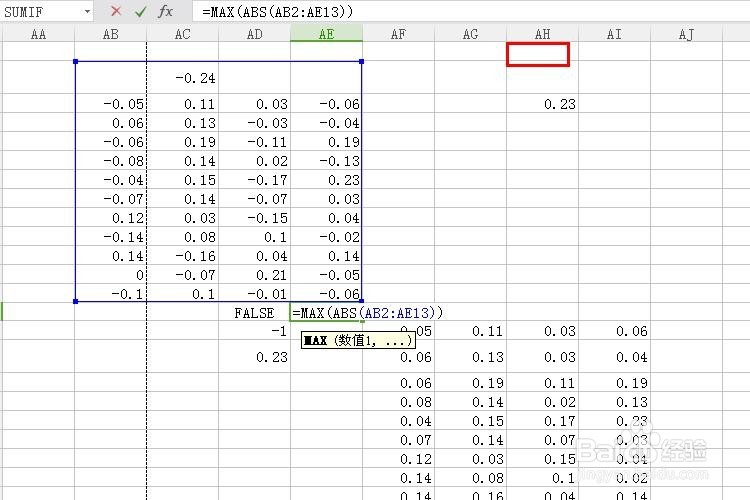Image resolution: width=750 pixels, height=500 pixels.
Task: Select the cell with value -0.02
Action: (326, 237)
